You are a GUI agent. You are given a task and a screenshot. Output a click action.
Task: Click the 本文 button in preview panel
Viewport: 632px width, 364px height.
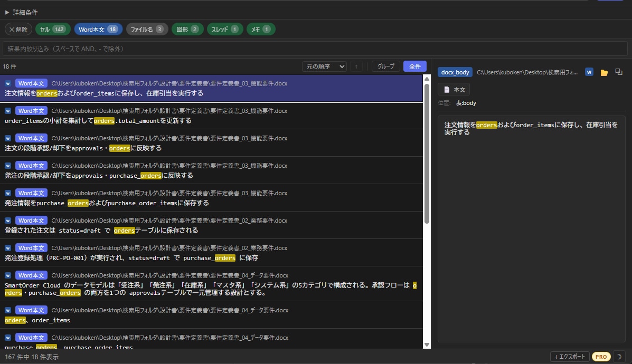(454, 89)
